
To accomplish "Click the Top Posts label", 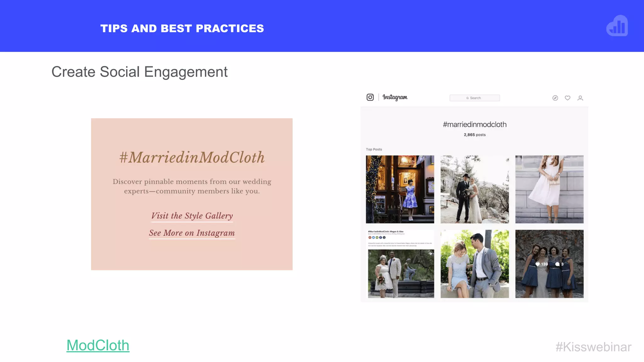I will [x=374, y=149].
